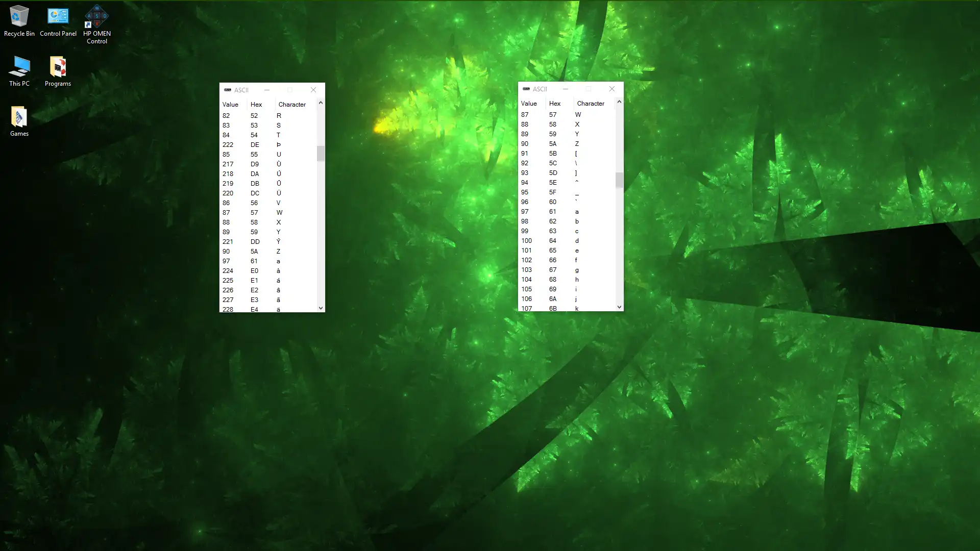The height and width of the screenshot is (551, 980).
Task: Click ASCII table icon in left window title bar
Action: [228, 89]
